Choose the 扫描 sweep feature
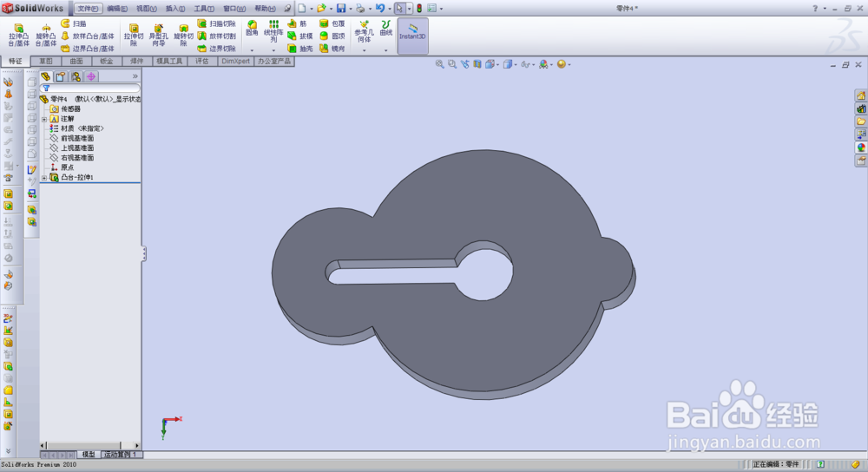 (x=74, y=23)
